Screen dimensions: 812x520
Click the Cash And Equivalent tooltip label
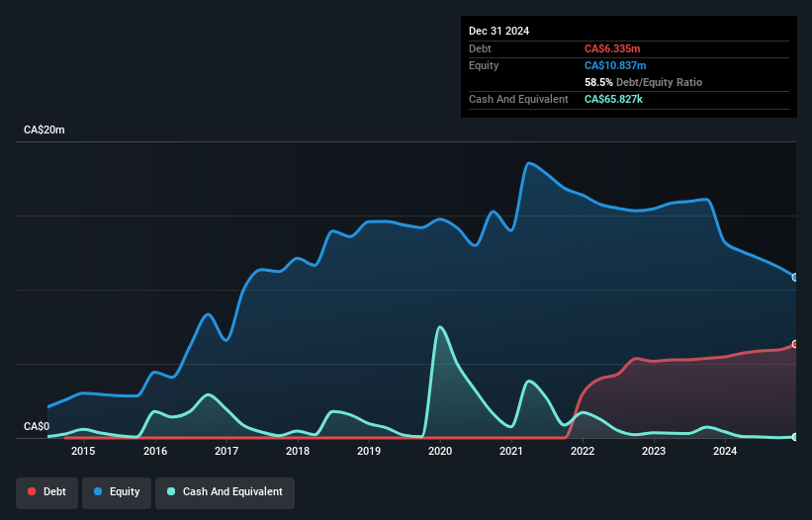(x=518, y=99)
